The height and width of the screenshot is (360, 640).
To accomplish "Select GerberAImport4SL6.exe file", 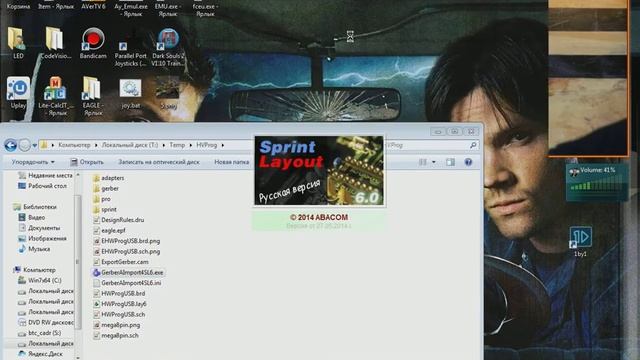I will coord(128,272).
